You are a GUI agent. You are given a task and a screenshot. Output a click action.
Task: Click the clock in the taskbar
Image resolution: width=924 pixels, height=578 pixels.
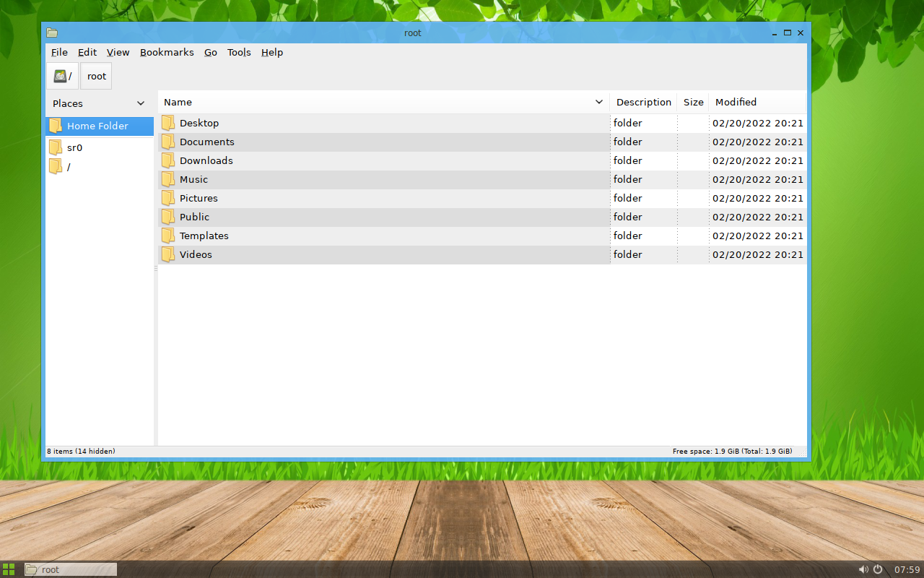click(906, 569)
